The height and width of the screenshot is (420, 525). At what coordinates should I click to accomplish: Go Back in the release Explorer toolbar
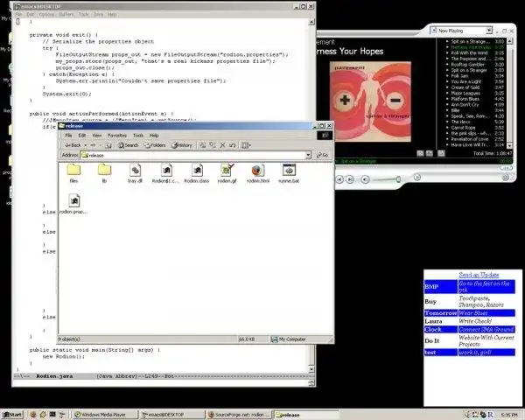tap(73, 145)
